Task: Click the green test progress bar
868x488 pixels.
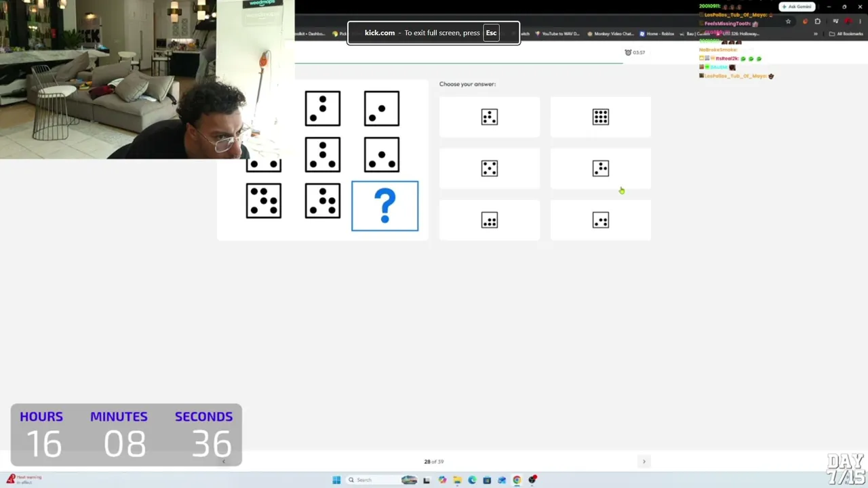Action: 458,63
